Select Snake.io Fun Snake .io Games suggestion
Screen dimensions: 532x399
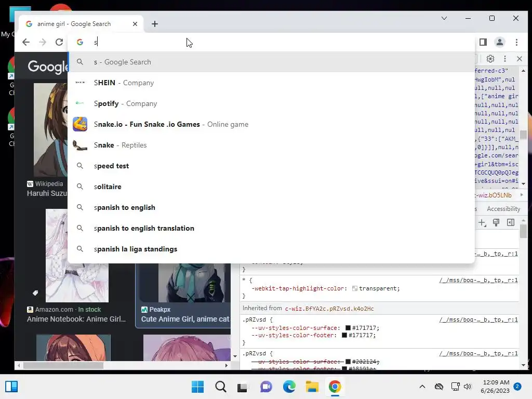[271, 124]
